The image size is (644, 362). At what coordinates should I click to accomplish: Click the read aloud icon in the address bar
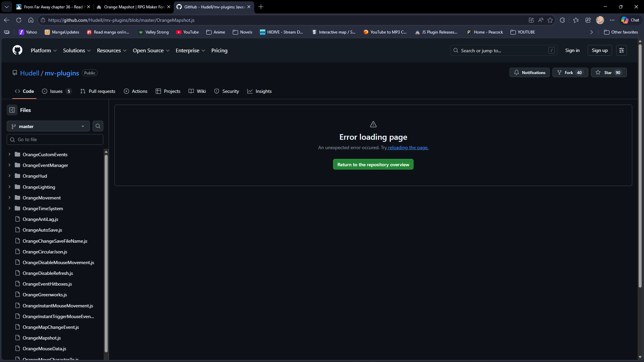[541, 20]
